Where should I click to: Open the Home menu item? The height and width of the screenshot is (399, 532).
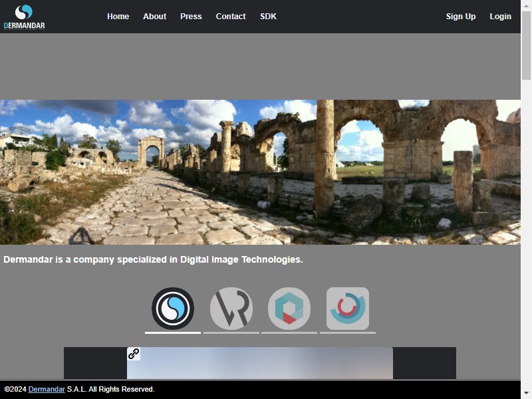118,16
